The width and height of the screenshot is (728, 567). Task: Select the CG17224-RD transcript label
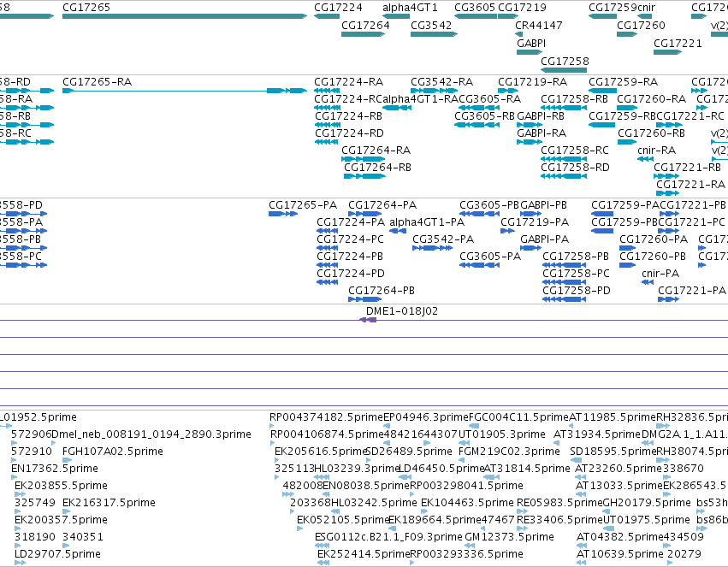(349, 133)
